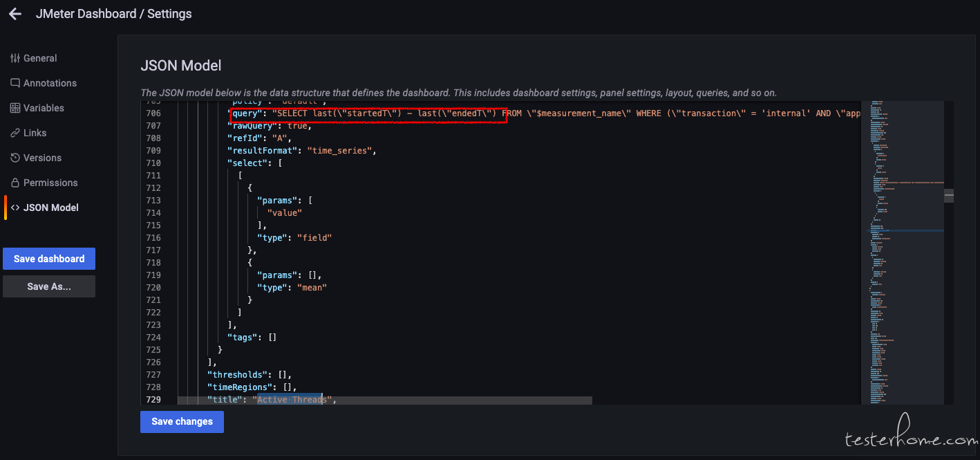Click the "type": "field" line
This screenshot has width=980, height=460.
coord(294,237)
